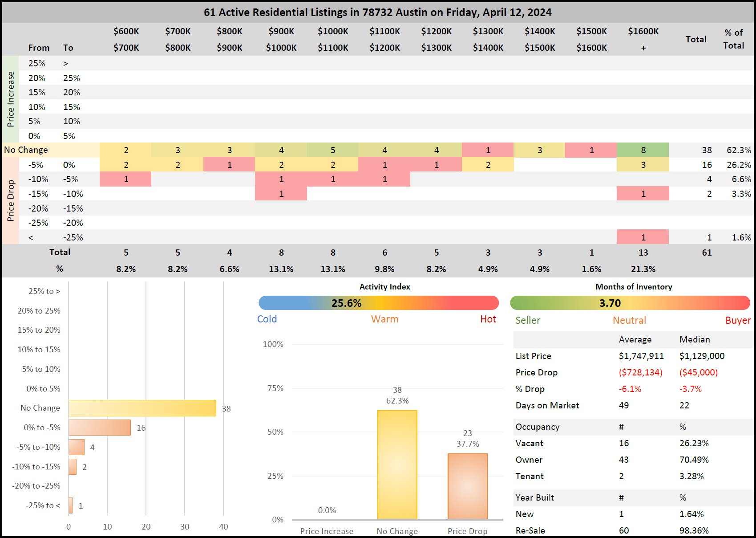Click the No Change horizontal bar labeled 38

click(142, 408)
